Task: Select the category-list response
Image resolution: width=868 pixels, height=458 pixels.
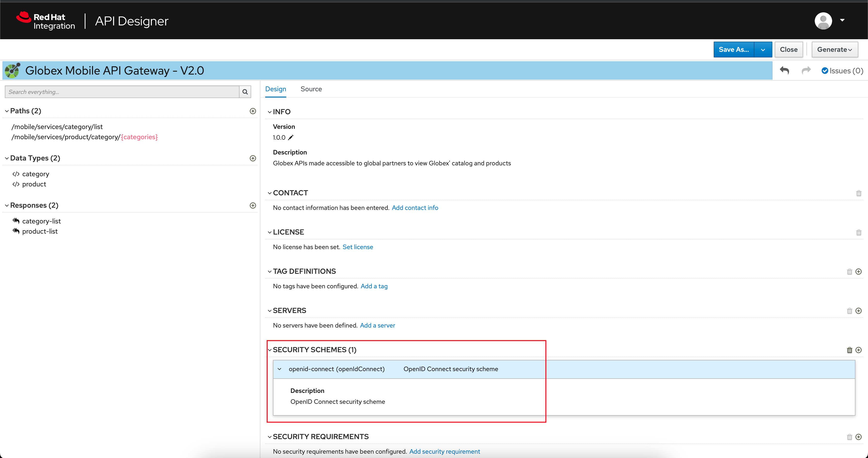Action: [41, 221]
